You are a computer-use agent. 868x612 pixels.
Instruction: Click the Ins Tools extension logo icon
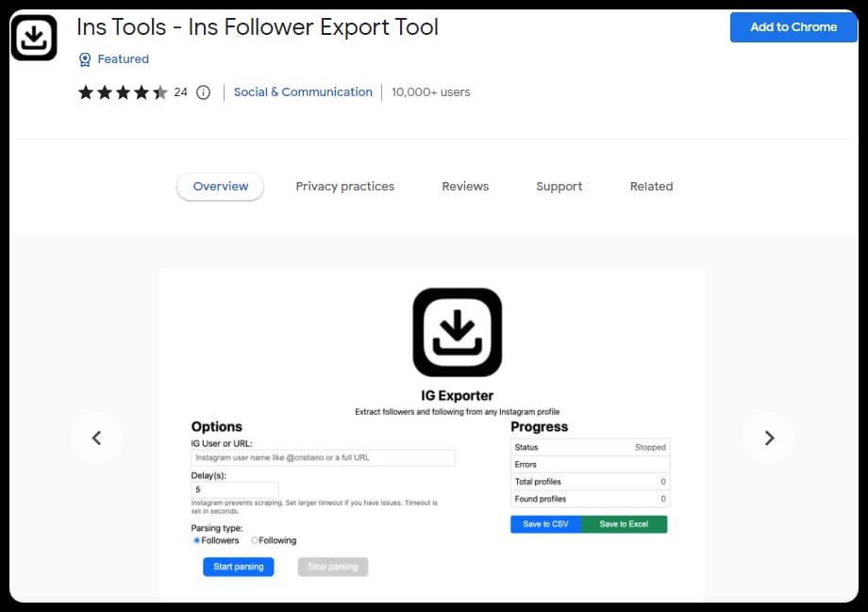pyautogui.click(x=34, y=38)
